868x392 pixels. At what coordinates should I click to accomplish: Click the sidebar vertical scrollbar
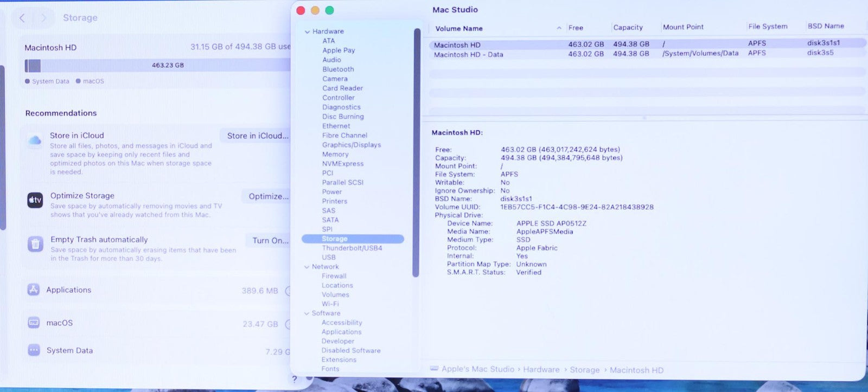(416, 152)
